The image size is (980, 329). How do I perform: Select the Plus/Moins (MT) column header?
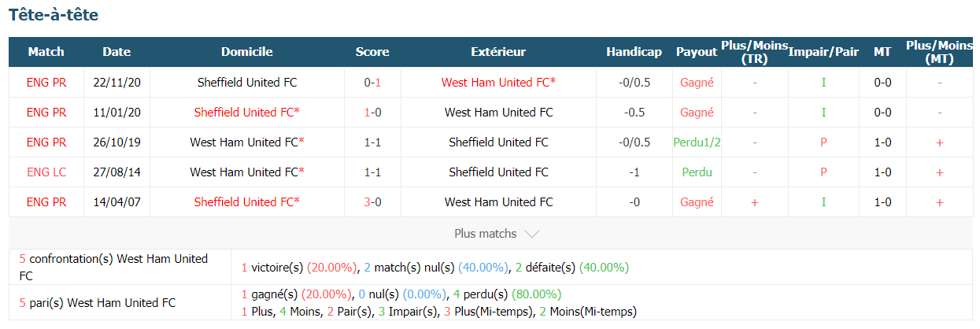pos(939,52)
